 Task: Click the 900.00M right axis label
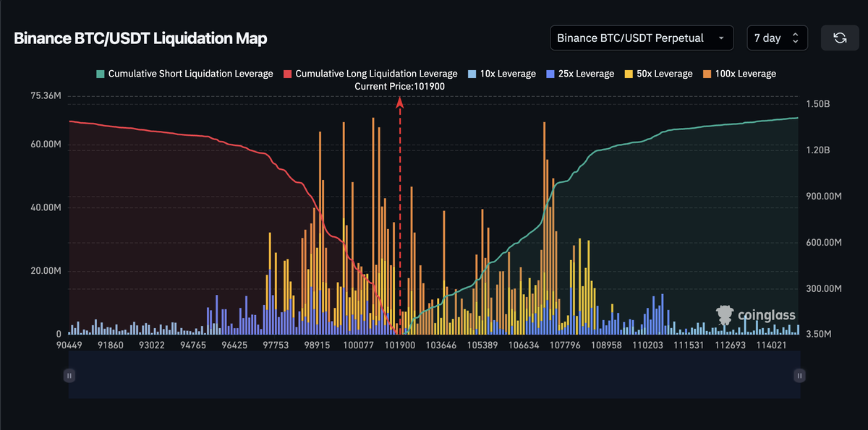823,197
